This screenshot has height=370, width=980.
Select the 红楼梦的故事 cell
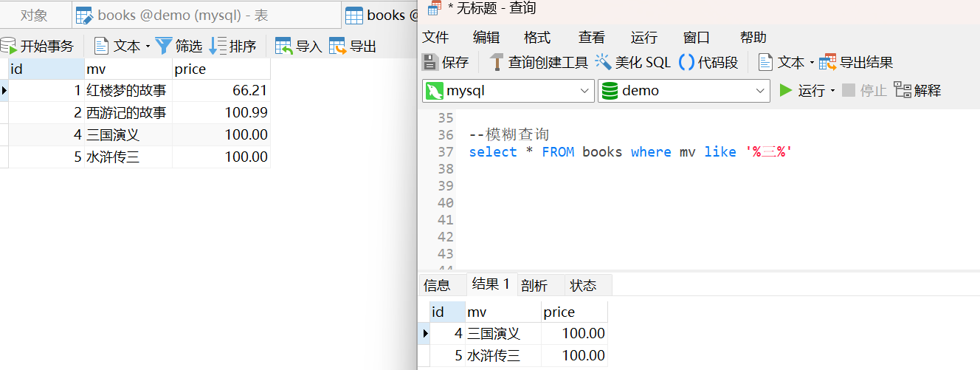(x=128, y=91)
